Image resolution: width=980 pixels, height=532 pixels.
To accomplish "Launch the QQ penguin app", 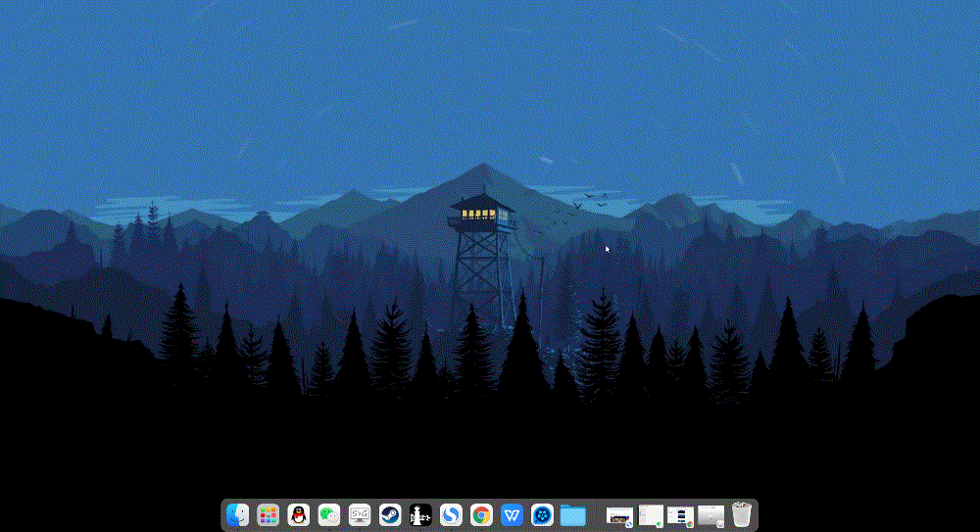I will (x=299, y=515).
